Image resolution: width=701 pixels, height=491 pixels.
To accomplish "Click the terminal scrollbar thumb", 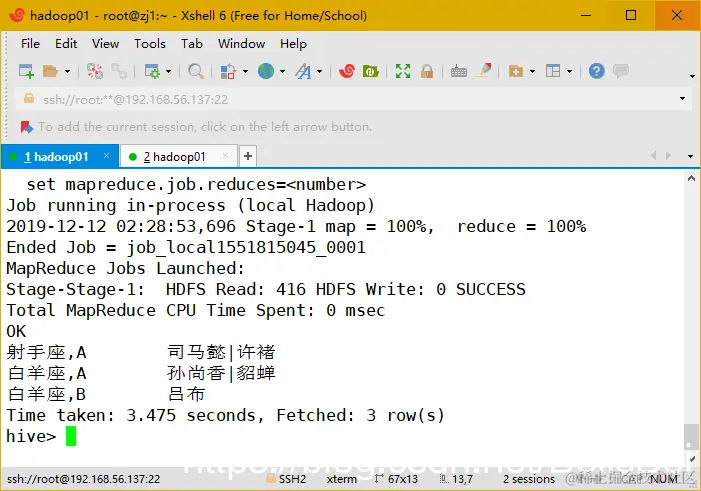I will point(691,436).
